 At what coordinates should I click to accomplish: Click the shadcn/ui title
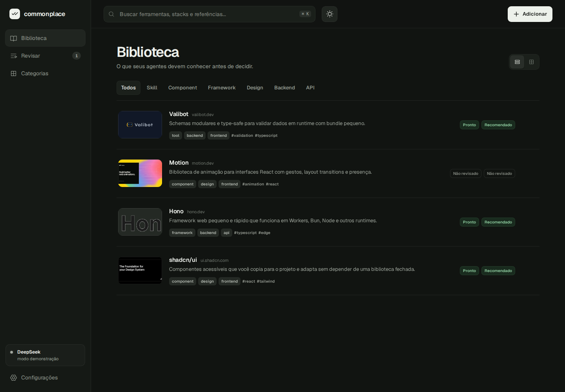point(183,260)
